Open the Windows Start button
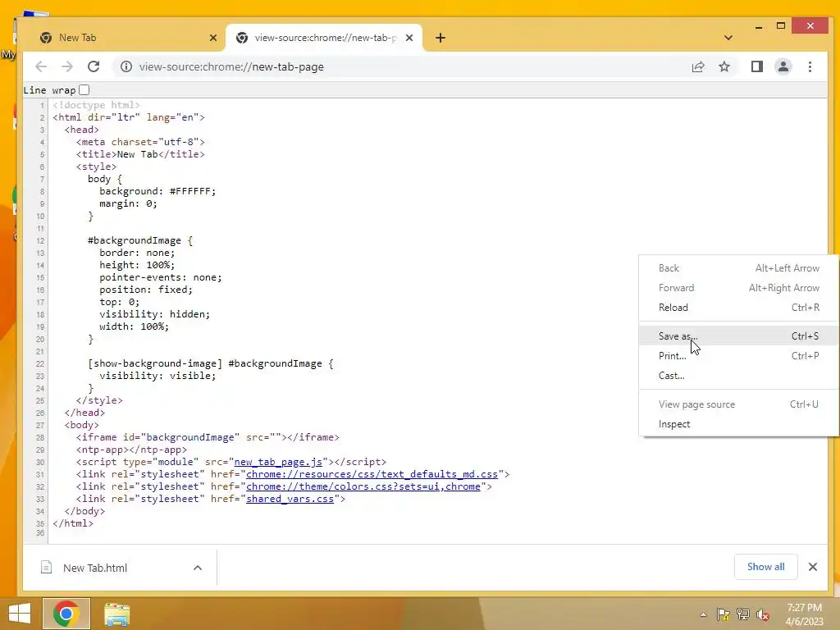840x630 pixels. 20,614
